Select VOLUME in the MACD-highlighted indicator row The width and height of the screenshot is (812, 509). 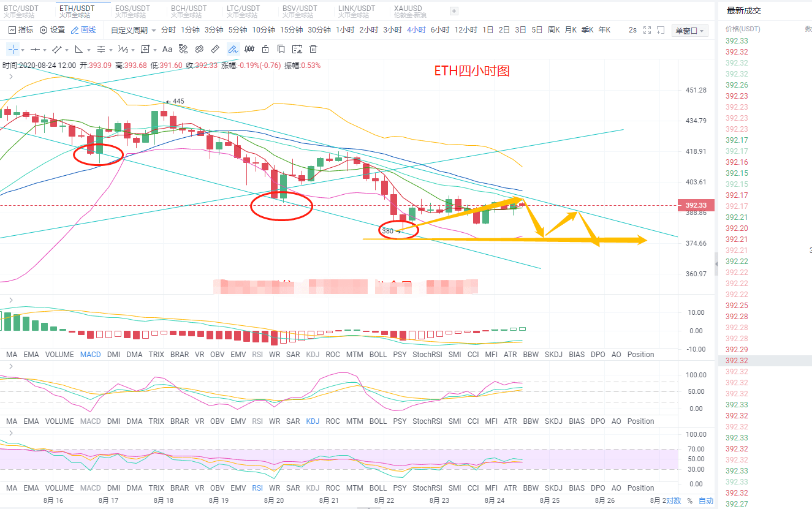point(59,355)
